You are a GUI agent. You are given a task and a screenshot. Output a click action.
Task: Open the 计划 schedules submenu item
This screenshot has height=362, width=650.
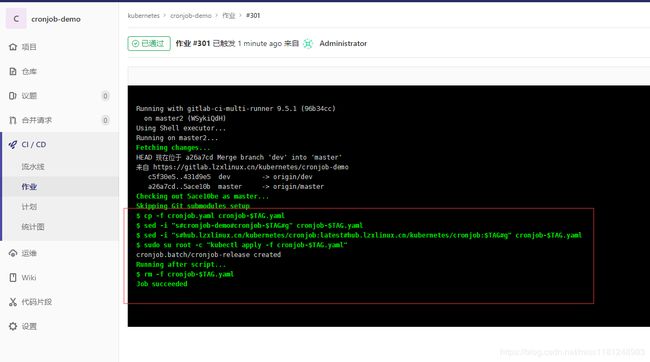[29, 207]
